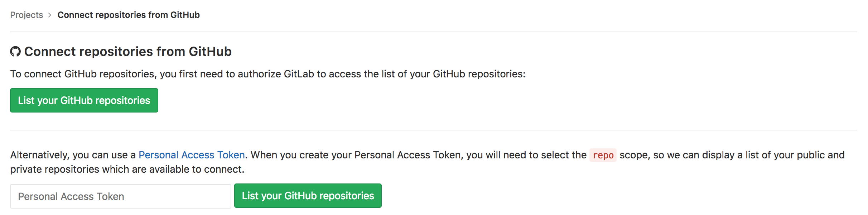Click the red 'repo' scope code badge
868x215 pixels.
click(603, 155)
